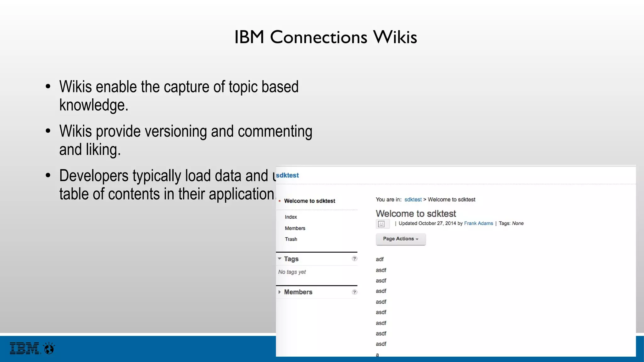Expand the Members section
The width and height of the screenshot is (644, 362).
point(280,292)
